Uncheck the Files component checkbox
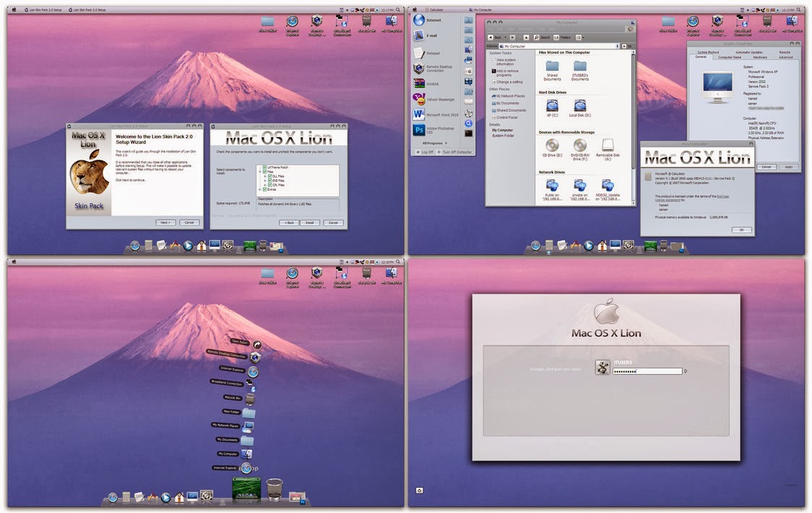The image size is (812, 513). point(264,172)
